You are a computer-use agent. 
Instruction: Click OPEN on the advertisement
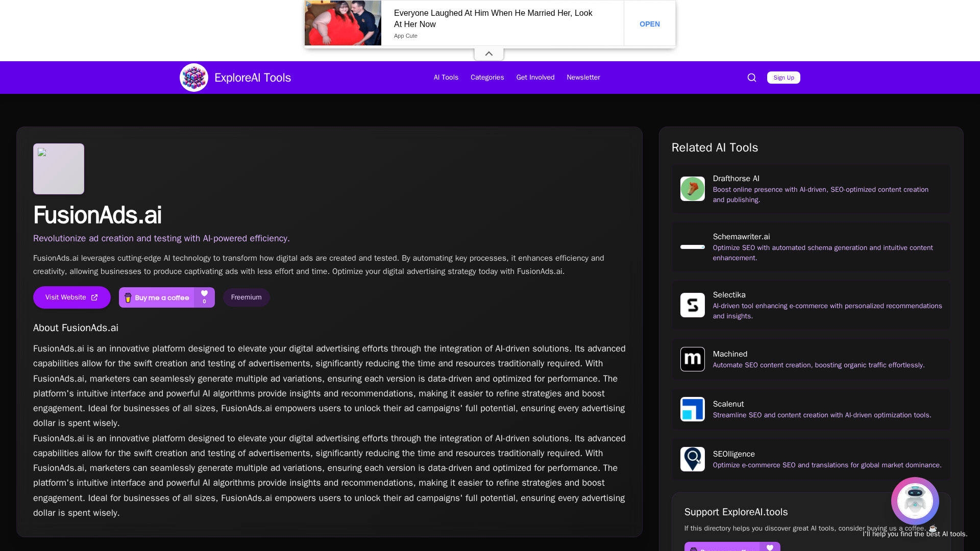[x=649, y=24]
